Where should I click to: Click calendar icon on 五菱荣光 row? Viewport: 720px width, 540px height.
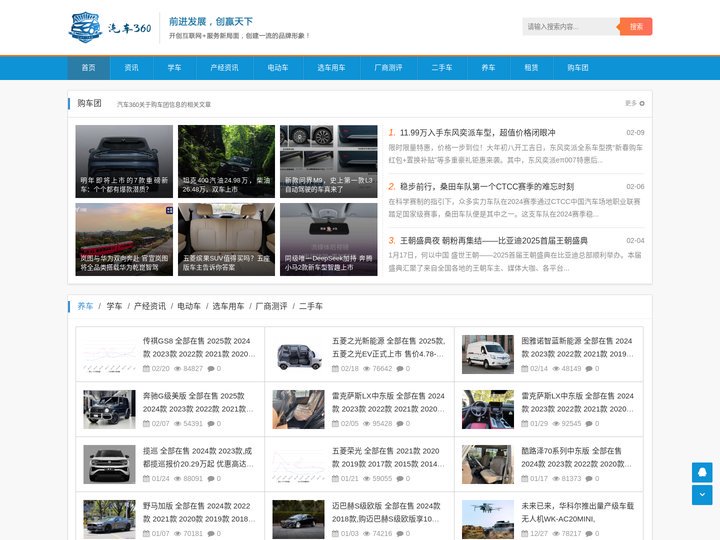pos(335,478)
